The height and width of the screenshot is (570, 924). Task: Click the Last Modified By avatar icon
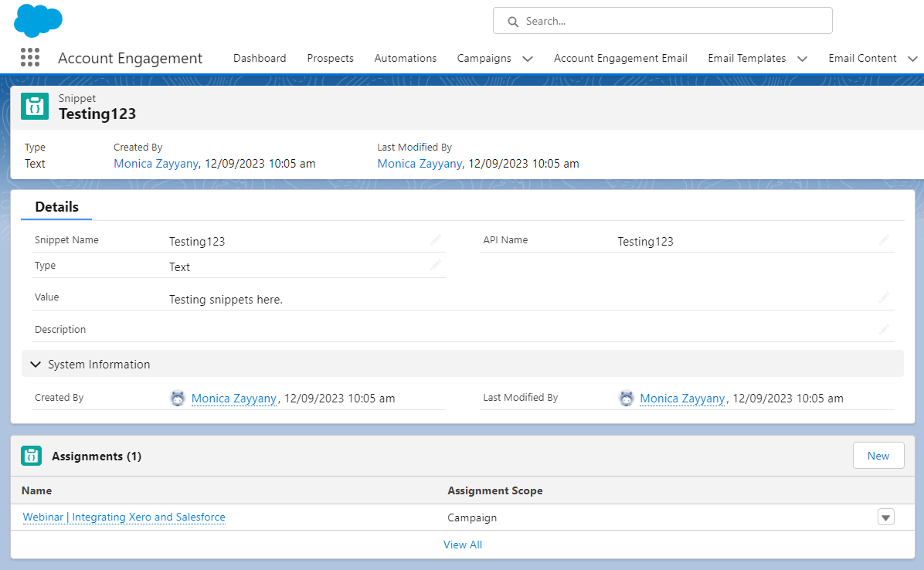pyautogui.click(x=626, y=398)
